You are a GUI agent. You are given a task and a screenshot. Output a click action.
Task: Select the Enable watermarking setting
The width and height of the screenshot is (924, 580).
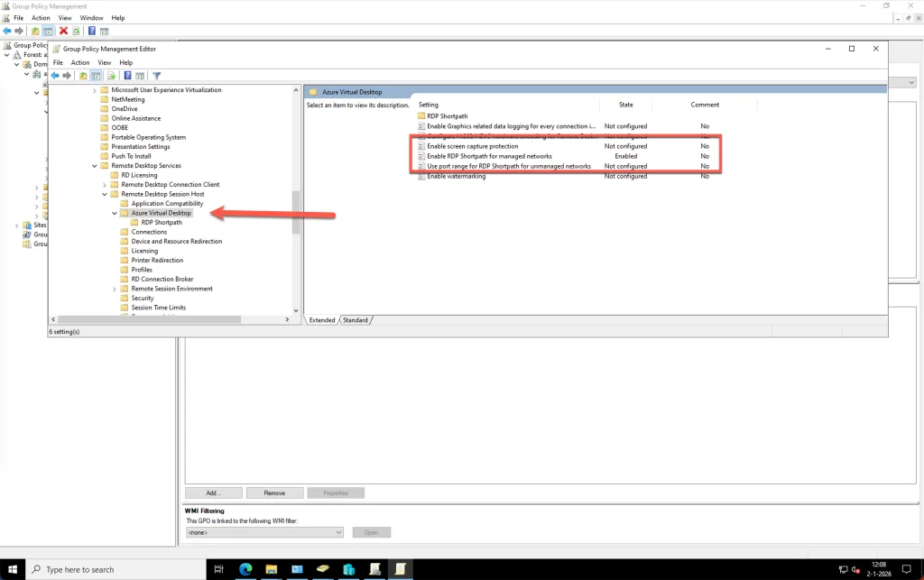456,176
